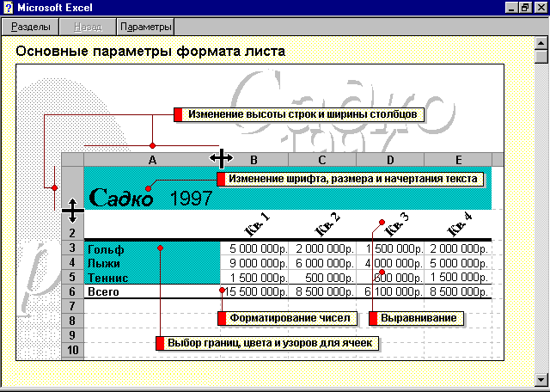Click the 15 500 000р. total cell

click(x=254, y=291)
